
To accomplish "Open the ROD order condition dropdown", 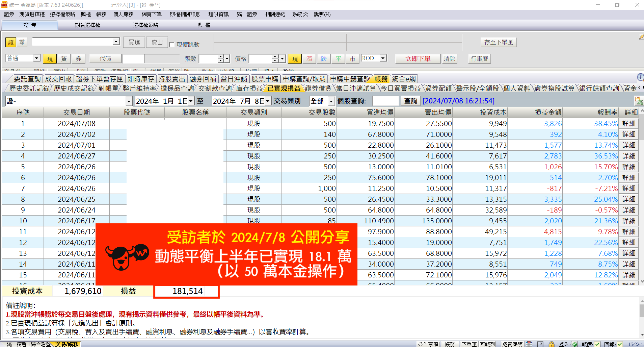I will pos(383,58).
